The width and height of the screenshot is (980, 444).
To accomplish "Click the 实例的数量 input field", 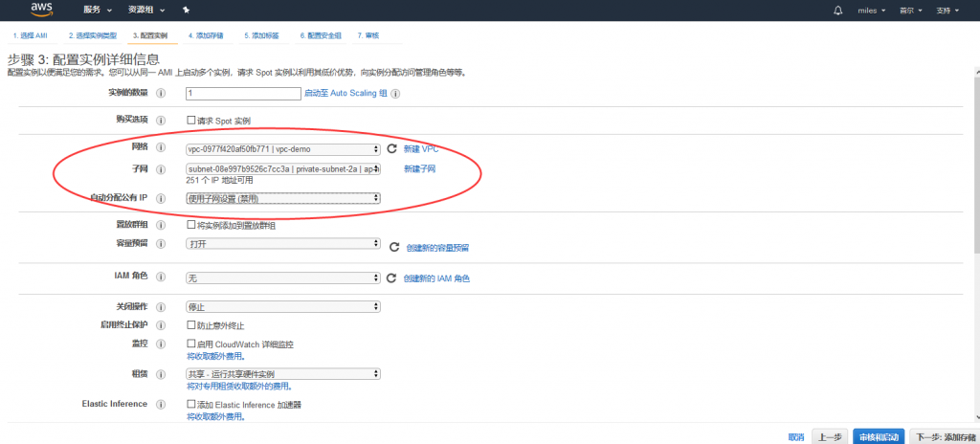I will click(244, 94).
